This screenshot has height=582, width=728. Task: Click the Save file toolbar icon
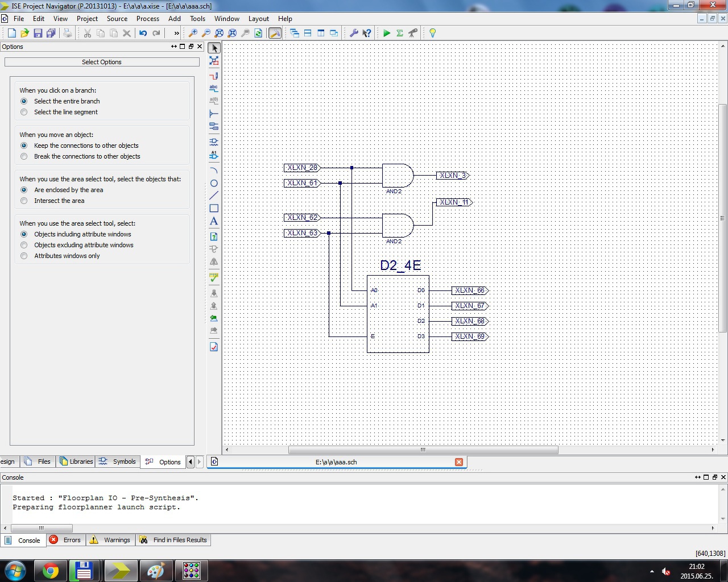[x=38, y=33]
